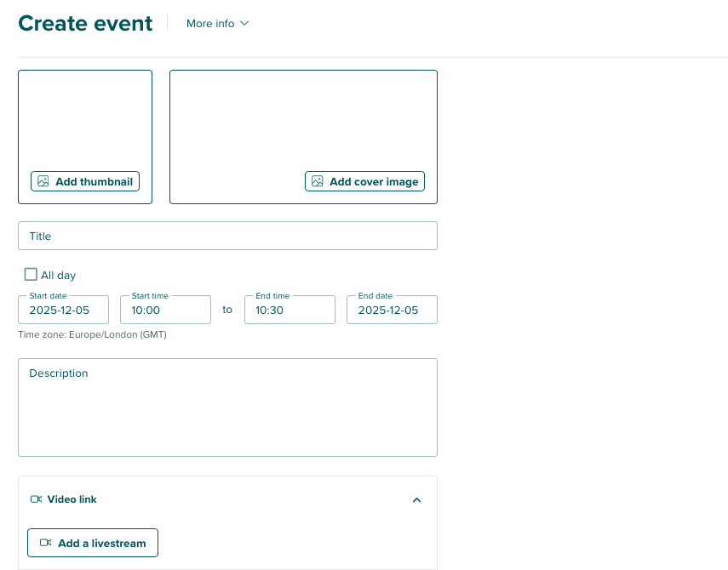Click the Add cover image button

(x=364, y=181)
